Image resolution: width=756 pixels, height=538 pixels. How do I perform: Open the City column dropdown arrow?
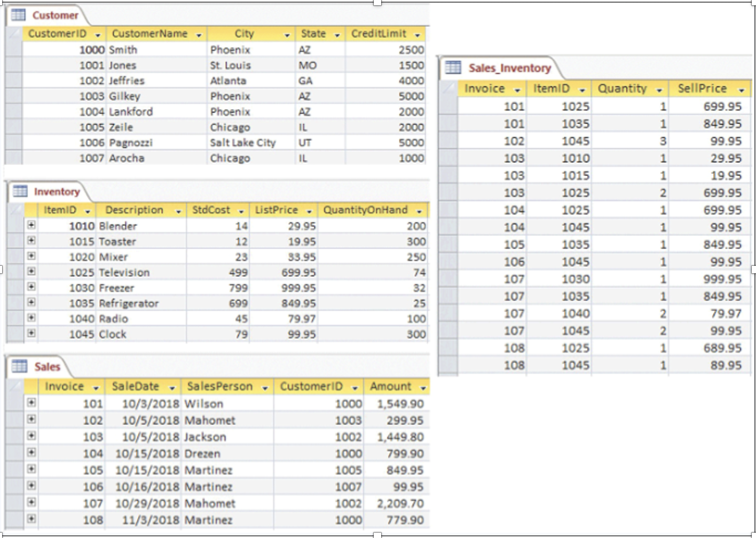click(287, 35)
